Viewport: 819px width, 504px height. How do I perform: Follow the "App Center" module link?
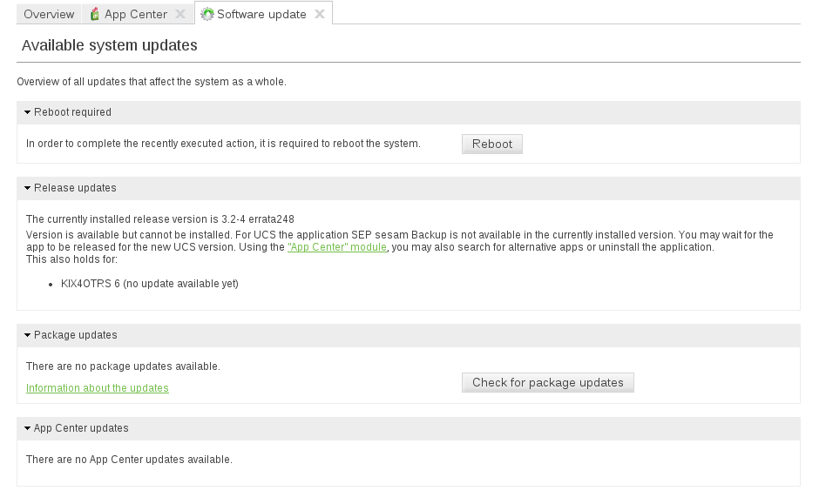[x=336, y=247]
